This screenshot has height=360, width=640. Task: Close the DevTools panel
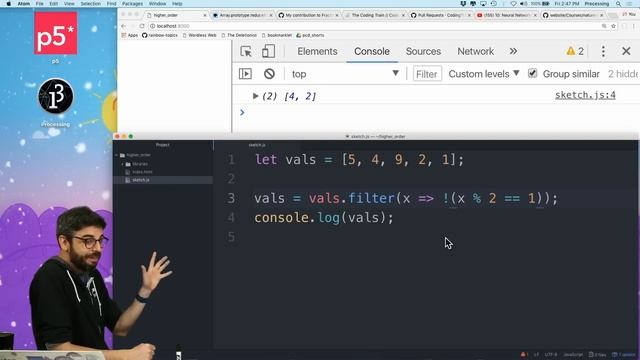tap(626, 51)
